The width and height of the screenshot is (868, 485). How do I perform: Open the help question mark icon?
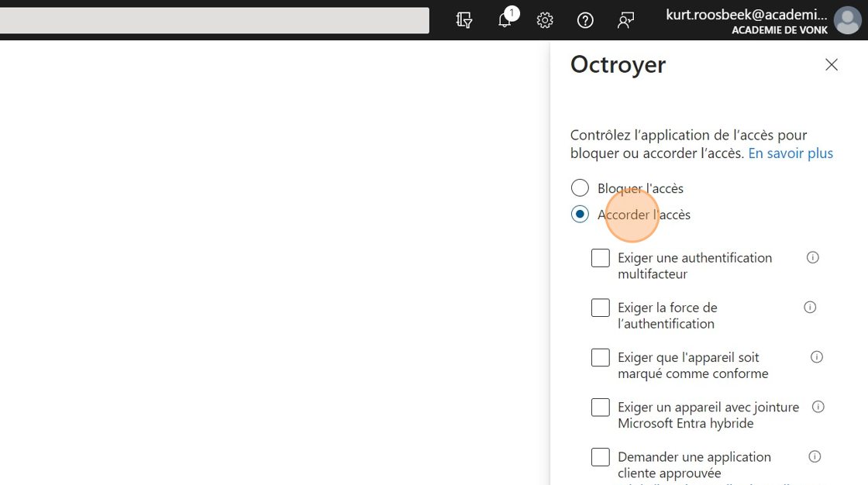pos(585,20)
